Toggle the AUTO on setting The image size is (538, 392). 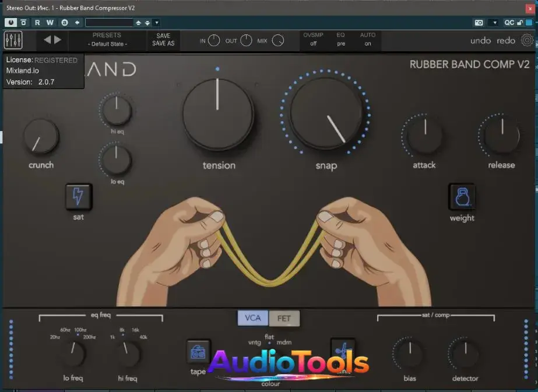[x=368, y=40]
